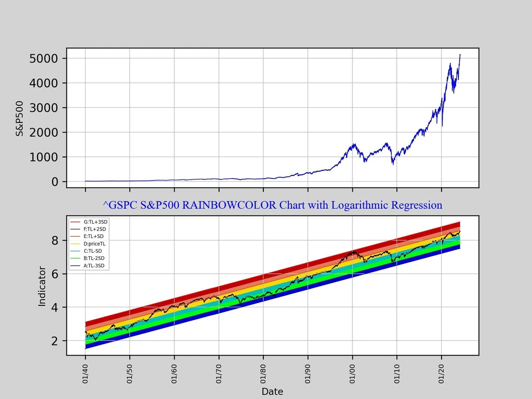This screenshot has width=532, height=399.
Task: Click the '8' tick on Indicator axis
Action: point(55,241)
